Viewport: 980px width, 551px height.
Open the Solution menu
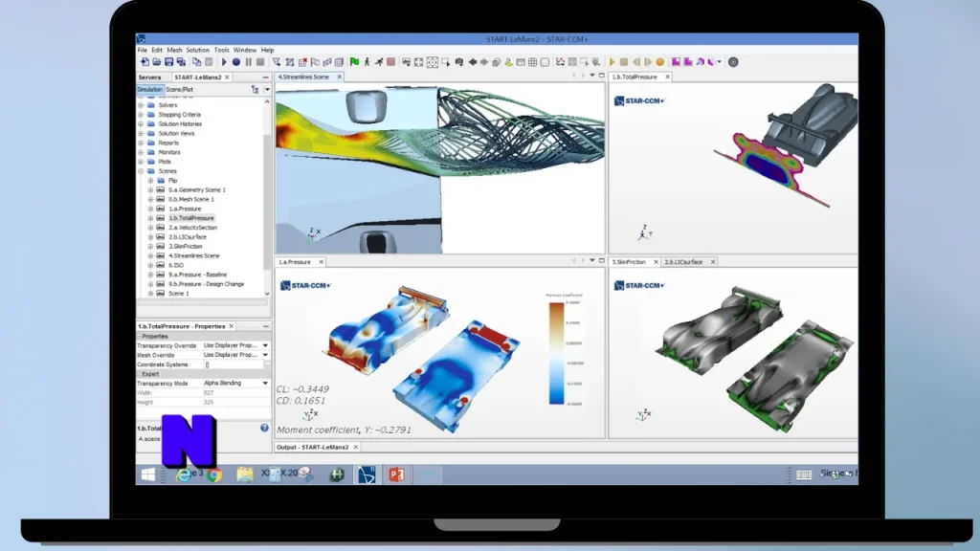coord(197,50)
